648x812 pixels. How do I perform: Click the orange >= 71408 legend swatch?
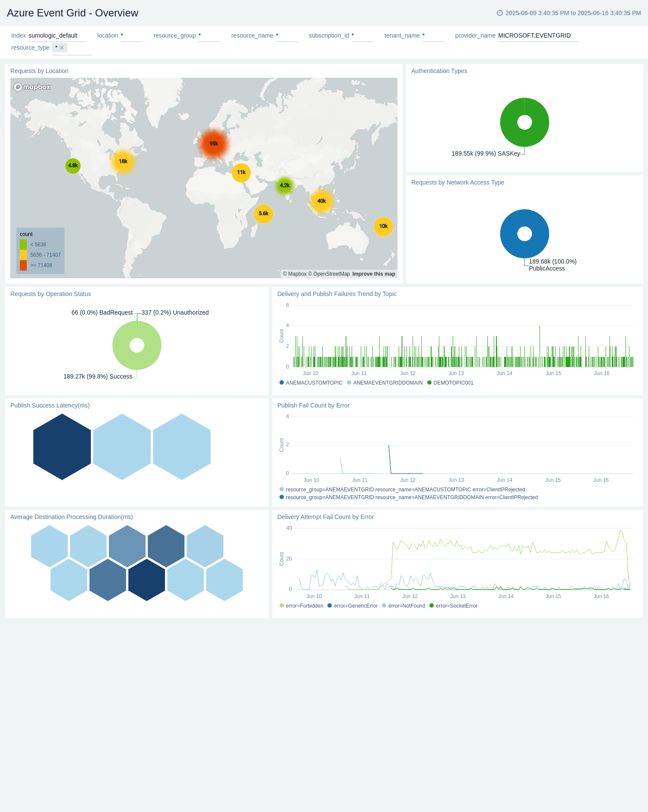click(23, 265)
